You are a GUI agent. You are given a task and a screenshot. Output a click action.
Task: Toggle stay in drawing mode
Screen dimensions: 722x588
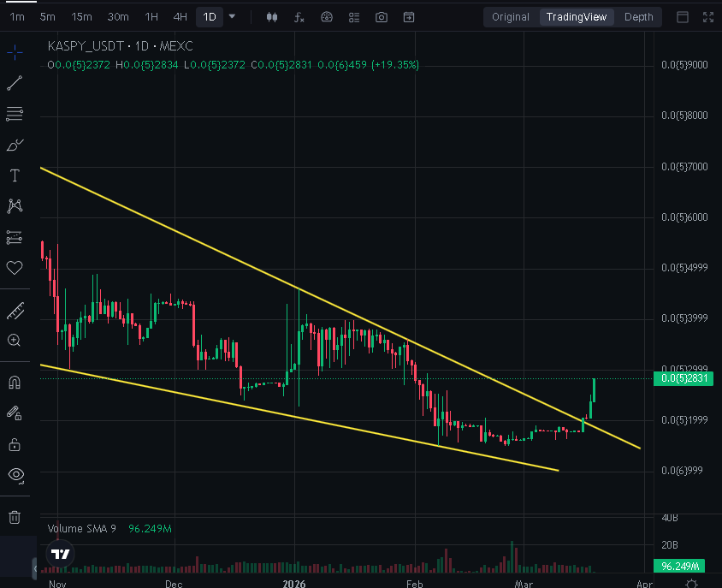15,413
